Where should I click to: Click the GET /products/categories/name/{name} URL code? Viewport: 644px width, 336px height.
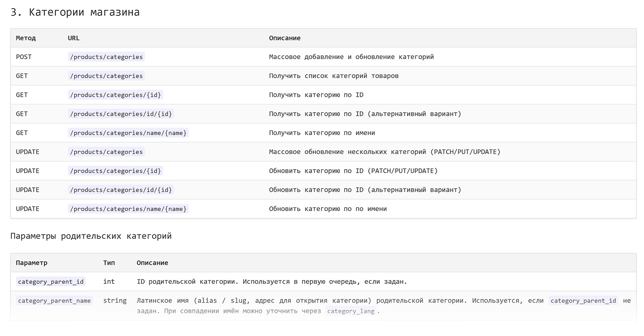[x=128, y=133]
